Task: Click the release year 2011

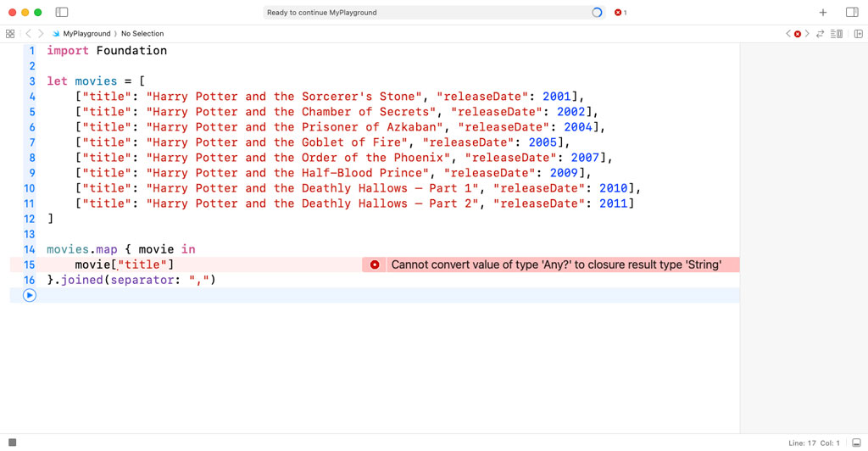Action: tap(614, 203)
